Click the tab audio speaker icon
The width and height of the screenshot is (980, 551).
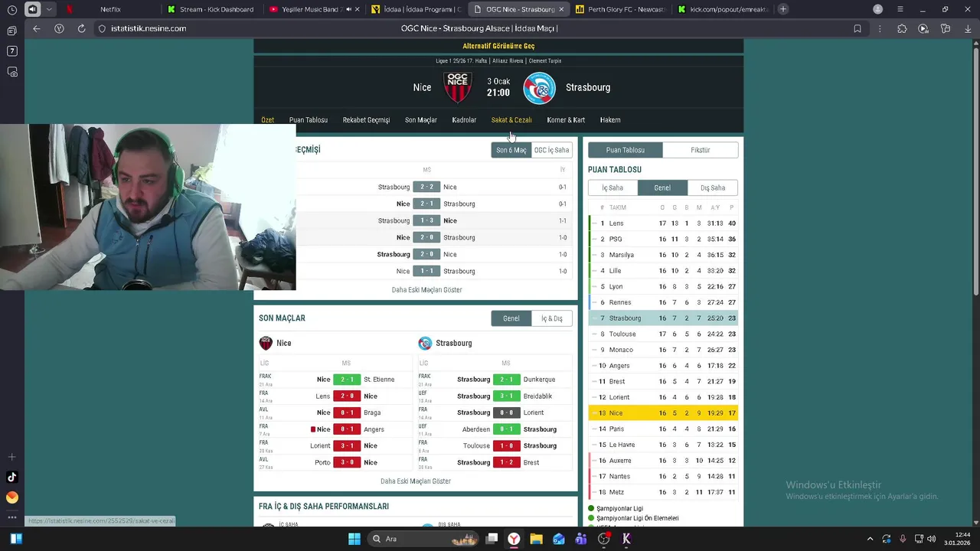(x=32, y=9)
